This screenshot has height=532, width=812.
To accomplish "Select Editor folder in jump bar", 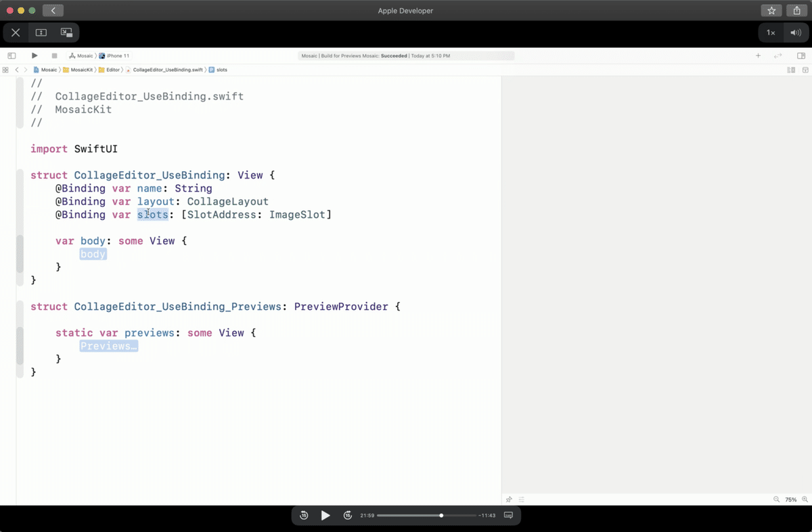I will (109, 70).
